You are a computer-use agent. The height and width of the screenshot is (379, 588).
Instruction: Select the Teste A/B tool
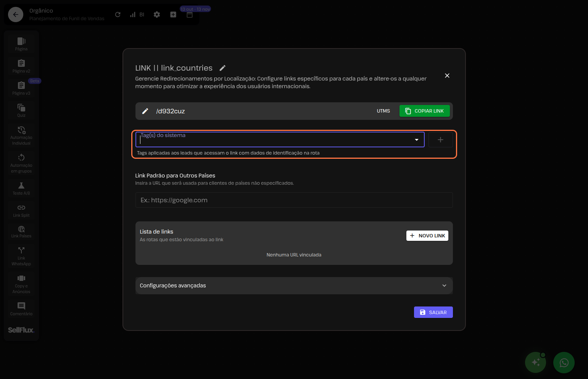pyautogui.click(x=21, y=188)
